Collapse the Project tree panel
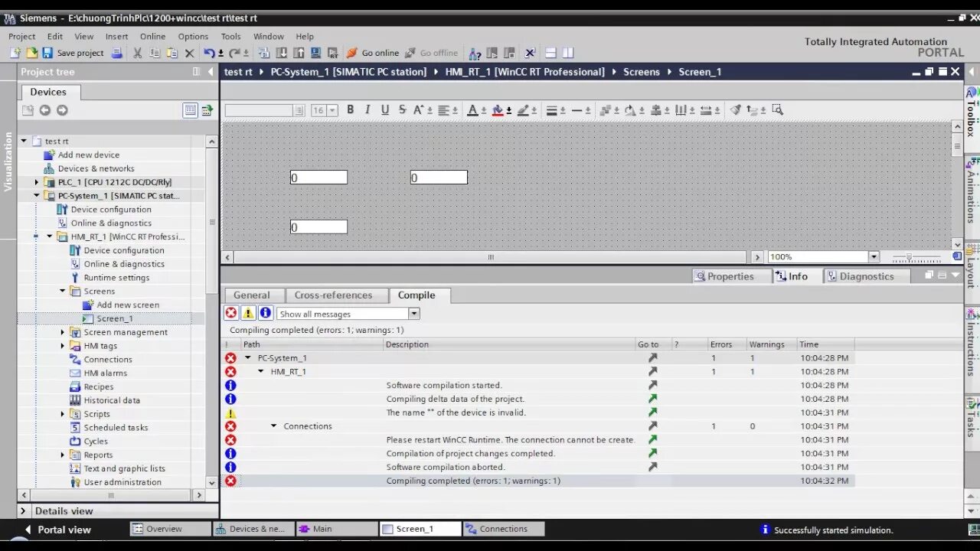Screen dimensions: 980x551 click(x=211, y=72)
